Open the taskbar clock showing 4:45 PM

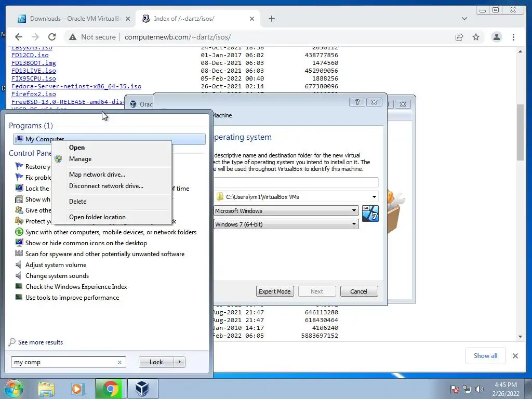506,389
